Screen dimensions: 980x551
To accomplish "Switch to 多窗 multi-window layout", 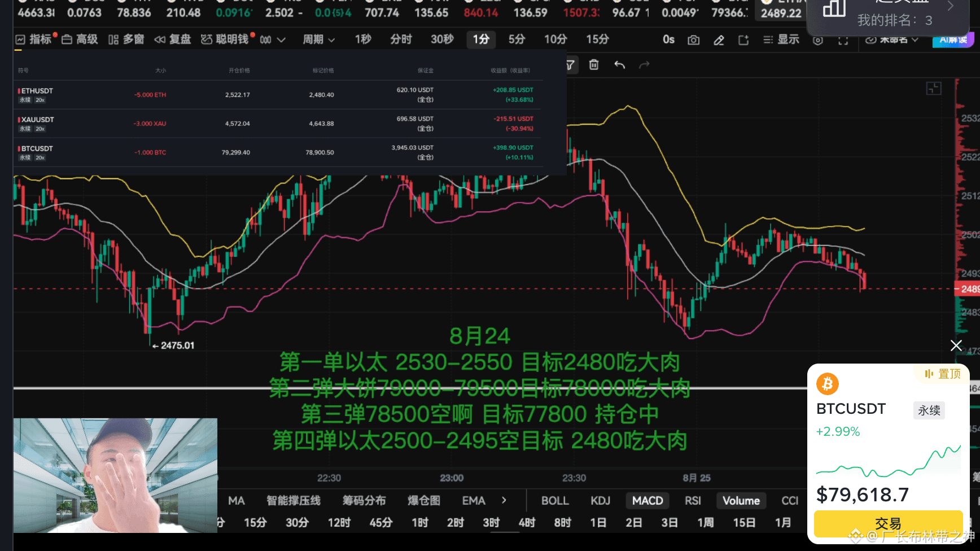I will click(126, 40).
